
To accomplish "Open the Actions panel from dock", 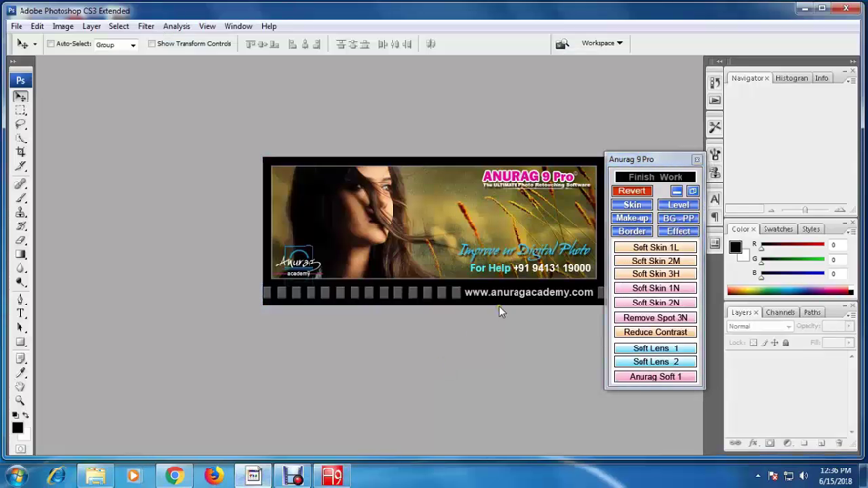I will point(715,101).
